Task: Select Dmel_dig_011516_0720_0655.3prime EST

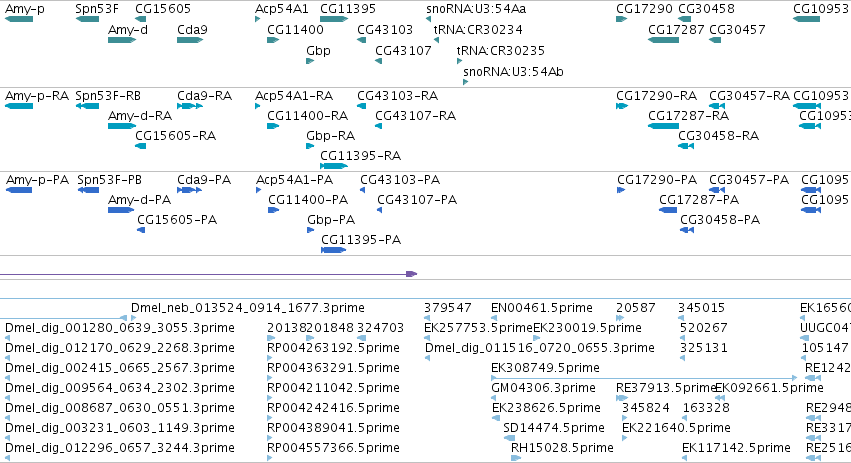Action: 427,358
